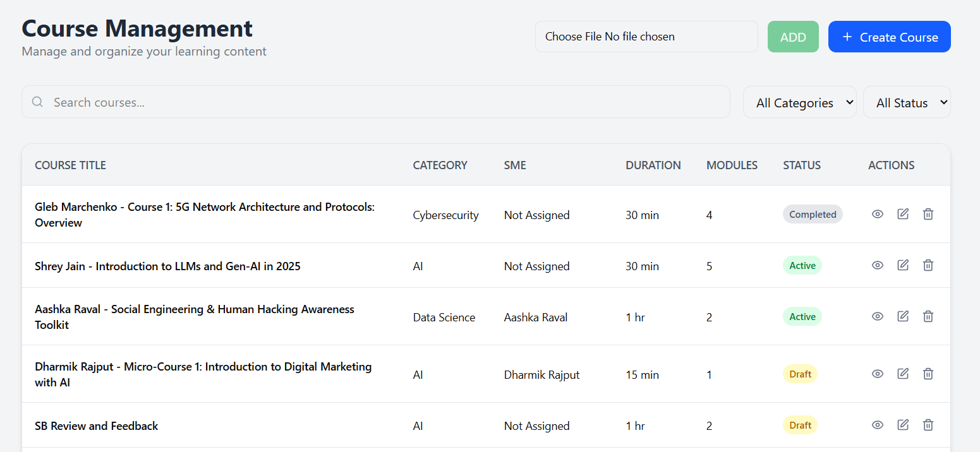Edit the Digital Marketing with AI micro-course
Viewport: 980px width, 452px height.
pos(902,373)
